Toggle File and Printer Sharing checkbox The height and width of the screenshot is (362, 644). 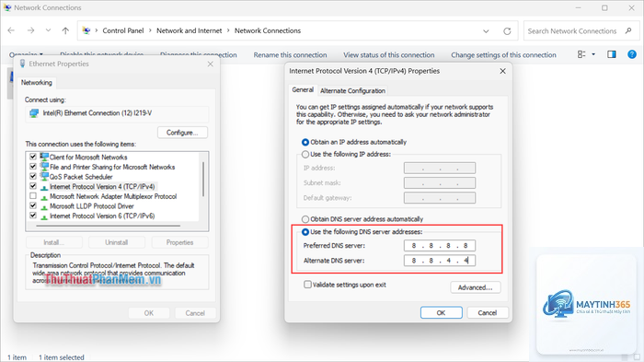(x=33, y=167)
